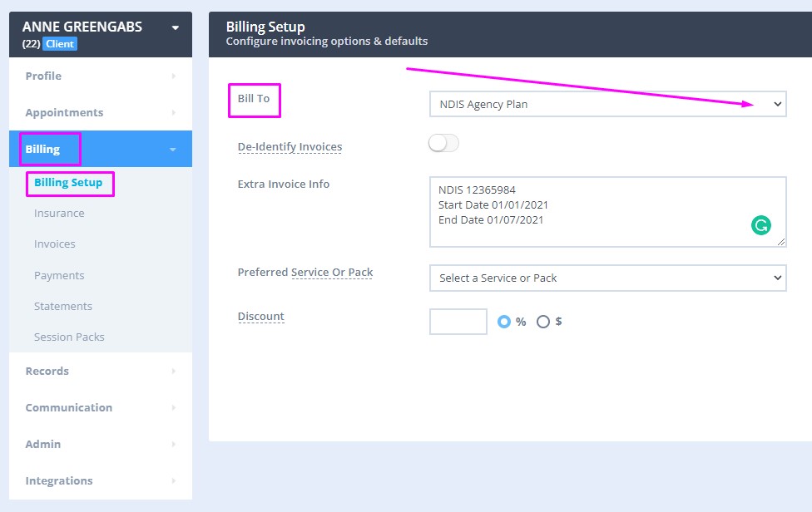Click inside the Discount input field
Screen dimensions: 812x512
[x=458, y=322]
